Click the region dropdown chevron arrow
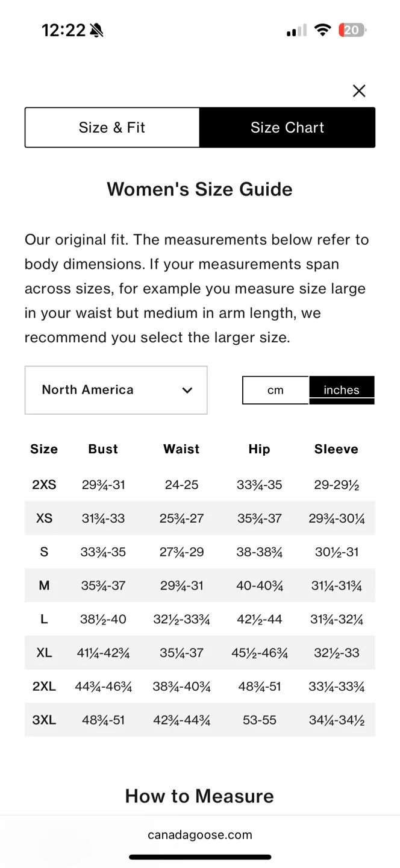The height and width of the screenshot is (868, 400). [187, 390]
